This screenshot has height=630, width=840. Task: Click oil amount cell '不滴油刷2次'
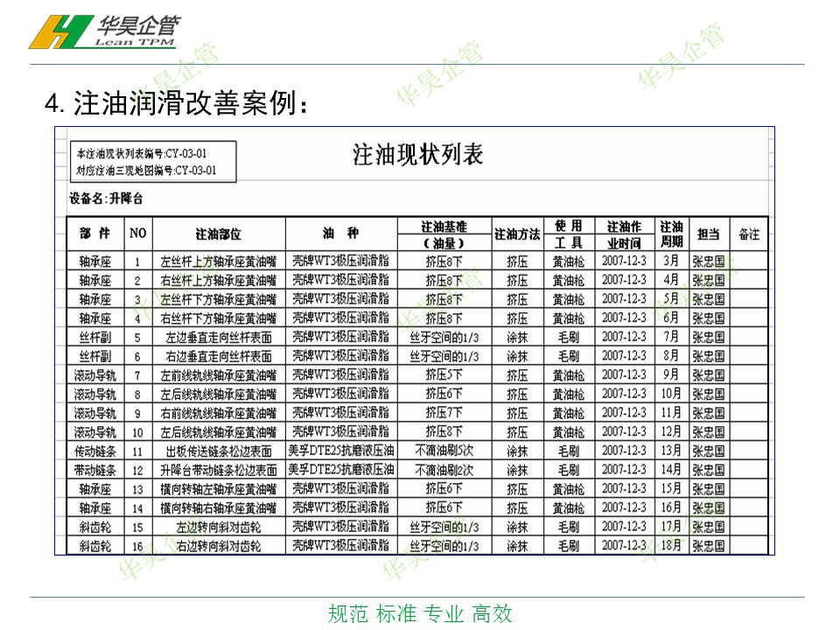[x=444, y=471]
